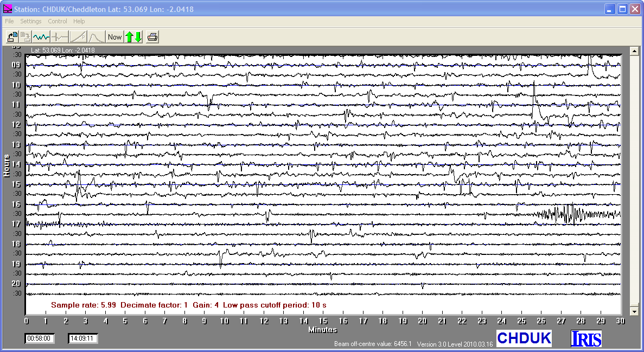Click the 00:58:00 time field
This screenshot has height=352, width=644.
click(x=39, y=338)
